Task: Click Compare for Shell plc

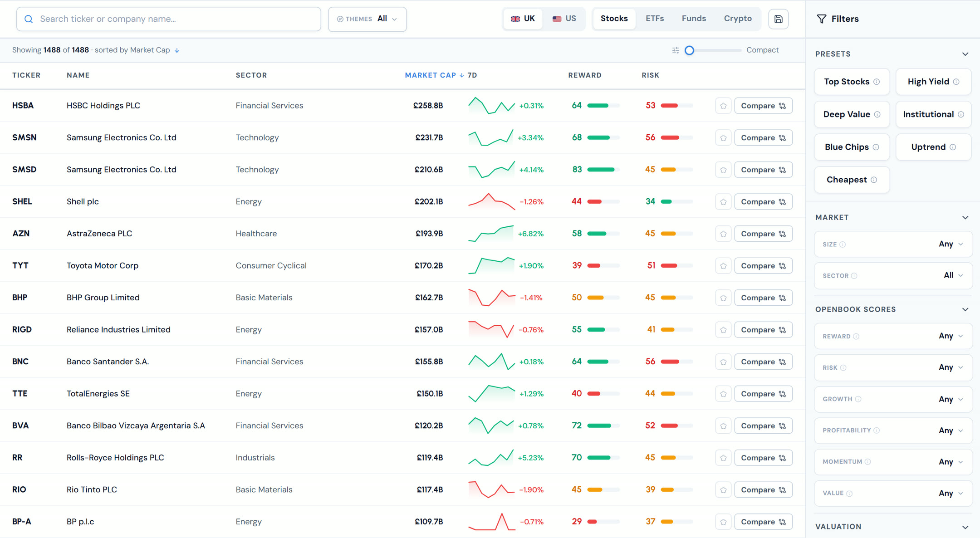Action: [x=763, y=202]
